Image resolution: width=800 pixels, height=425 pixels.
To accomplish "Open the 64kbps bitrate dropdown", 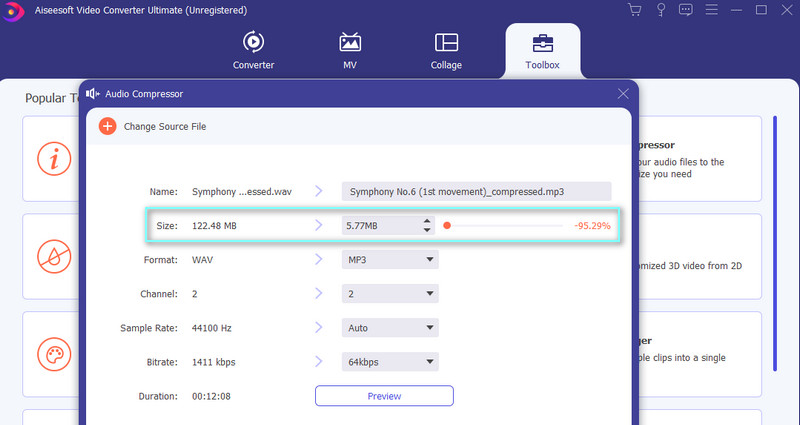I will tap(390, 361).
